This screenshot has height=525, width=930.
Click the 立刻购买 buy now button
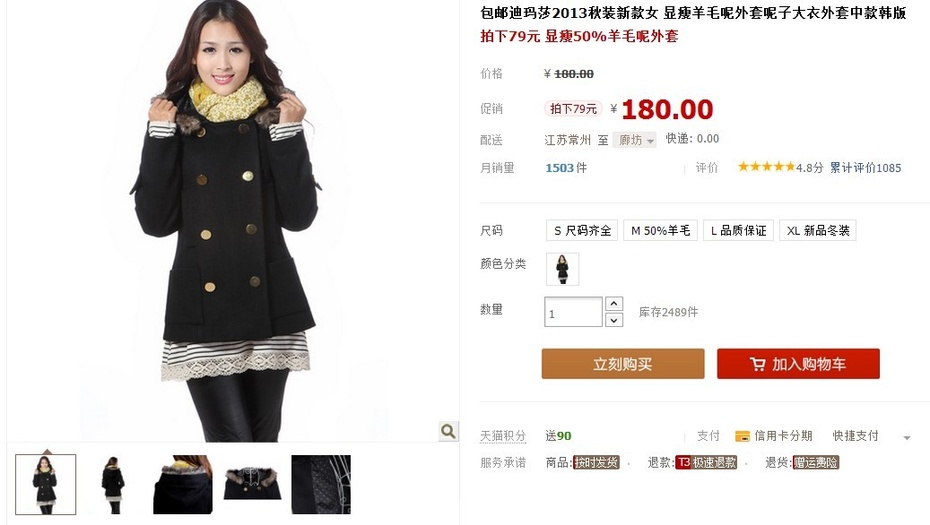click(x=623, y=364)
